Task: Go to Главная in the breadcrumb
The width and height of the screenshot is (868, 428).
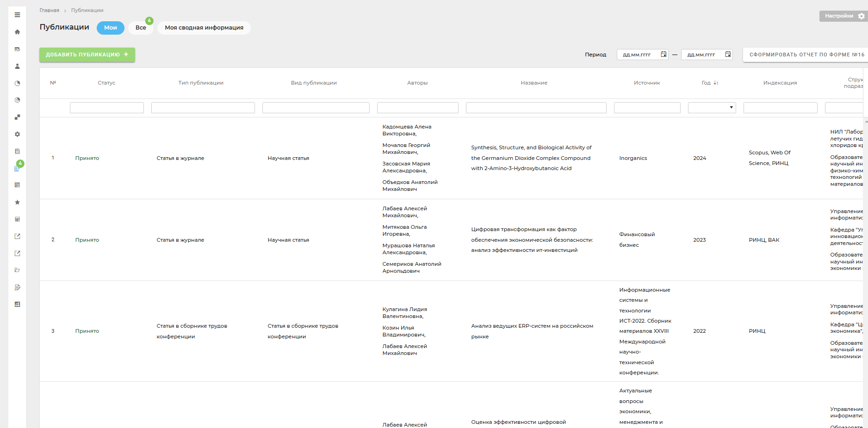Action: [x=50, y=10]
